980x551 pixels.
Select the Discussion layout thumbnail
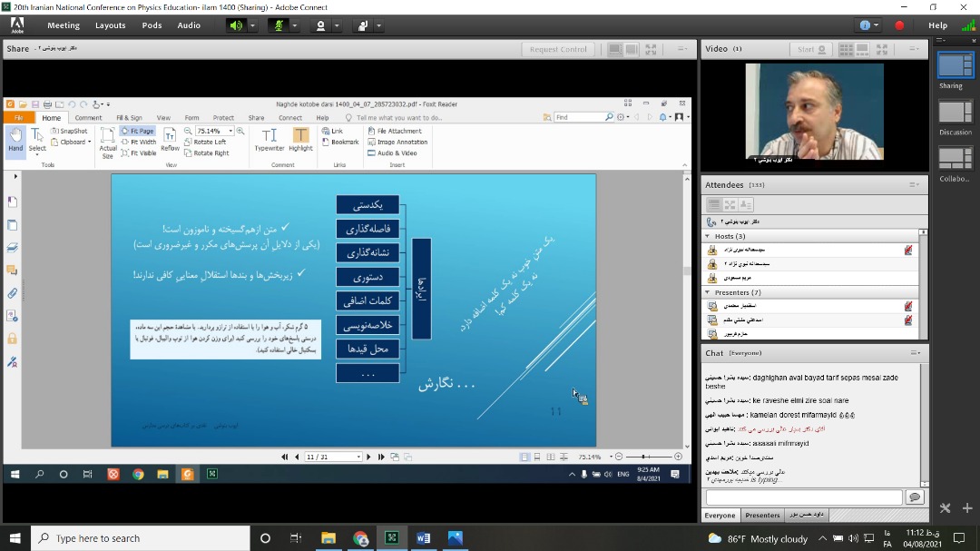(x=955, y=112)
